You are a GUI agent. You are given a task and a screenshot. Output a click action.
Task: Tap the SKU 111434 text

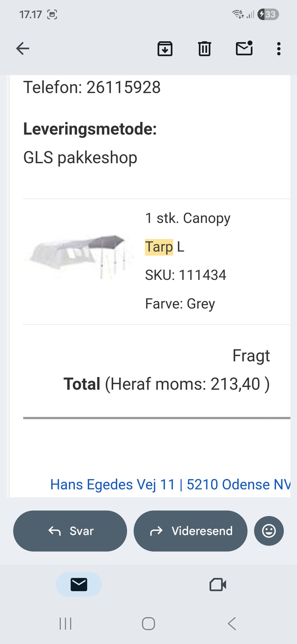pos(186,275)
